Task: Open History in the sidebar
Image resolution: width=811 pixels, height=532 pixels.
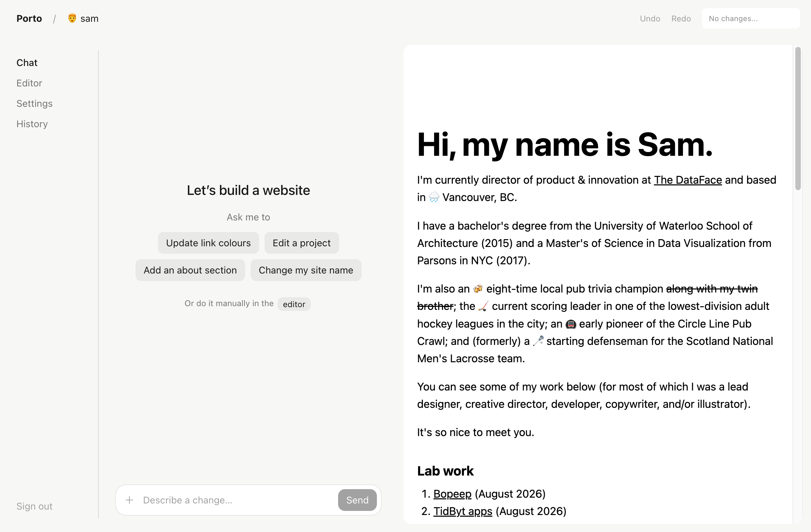Action: coord(32,124)
